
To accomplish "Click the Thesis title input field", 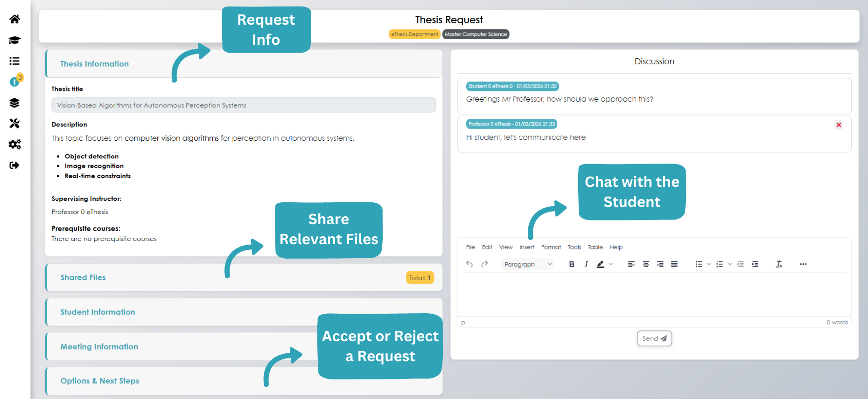I will (244, 105).
